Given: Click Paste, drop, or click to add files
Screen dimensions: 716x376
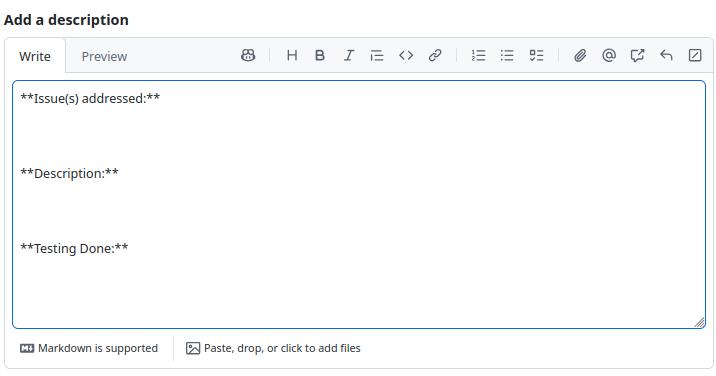Looking at the screenshot, I should point(273,348).
